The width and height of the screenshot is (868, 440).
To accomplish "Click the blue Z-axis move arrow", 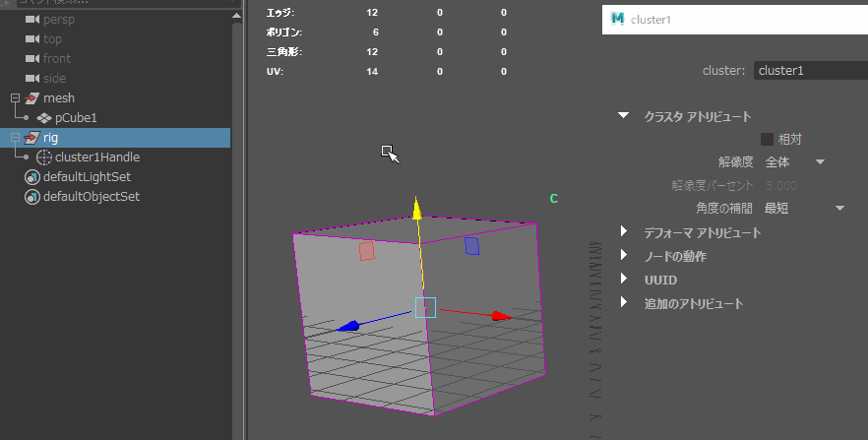I will (x=348, y=326).
